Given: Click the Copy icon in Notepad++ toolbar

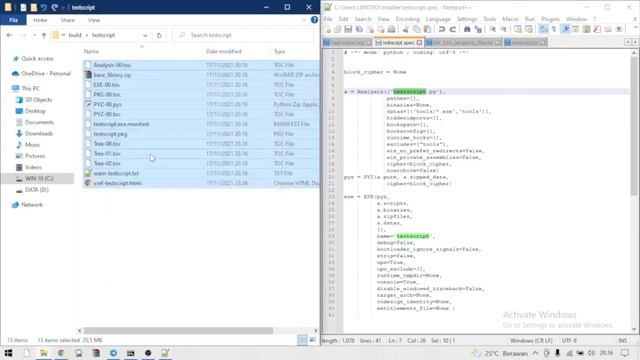Looking at the screenshot, I should pyautogui.click(x=417, y=29).
